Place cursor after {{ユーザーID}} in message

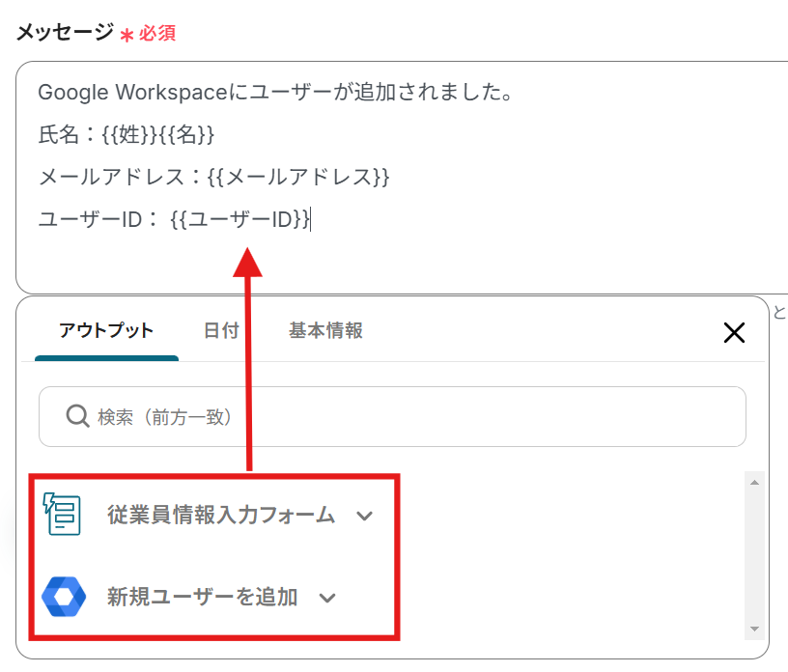pos(311,220)
